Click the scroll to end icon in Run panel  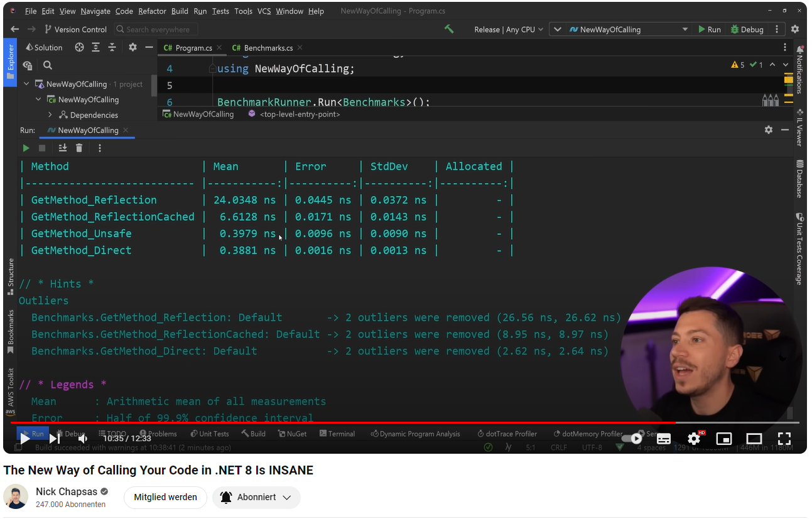63,148
